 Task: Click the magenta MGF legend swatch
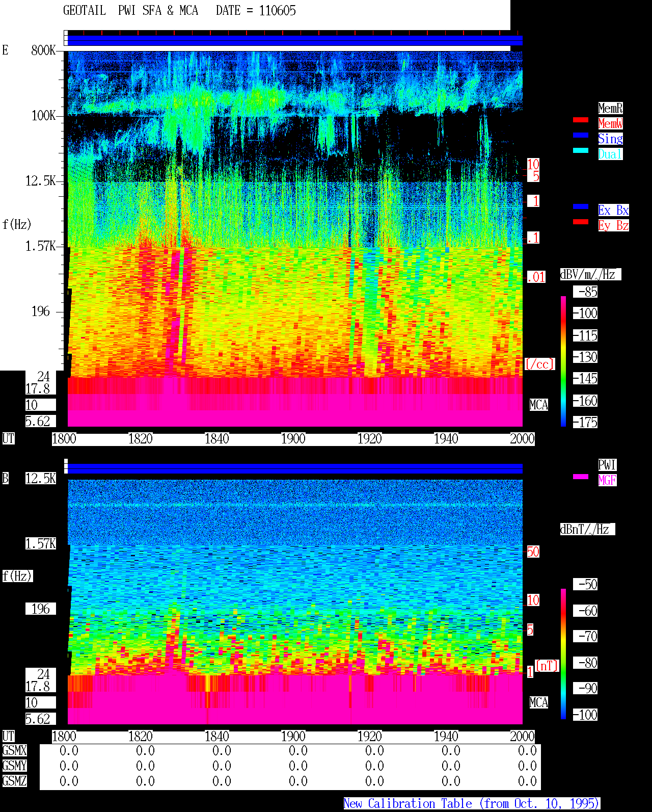click(581, 477)
